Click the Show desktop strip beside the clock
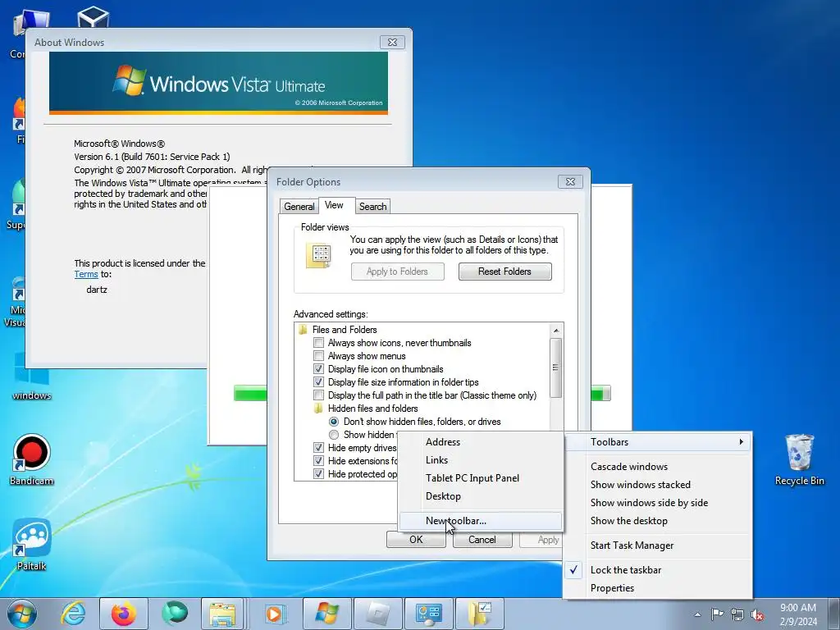This screenshot has height=630, width=840. tap(834, 614)
